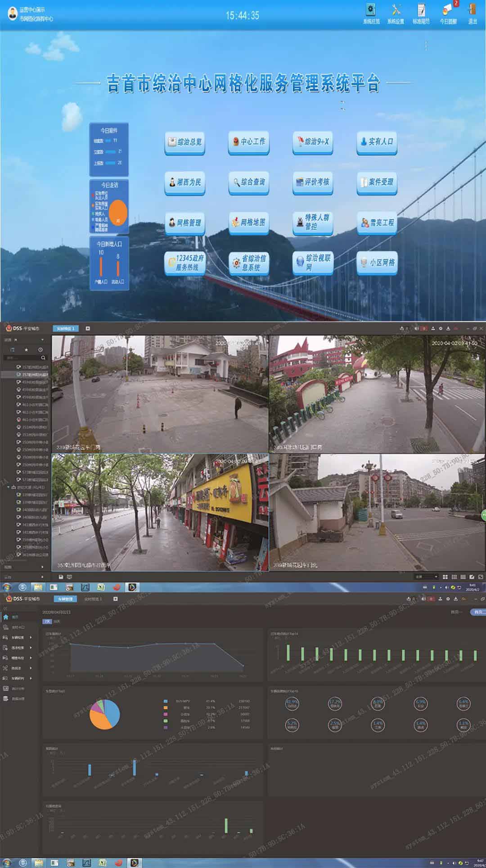Open 系统设置 tools icon in top bar
Image resolution: width=486 pixels, height=868 pixels.
click(396, 10)
